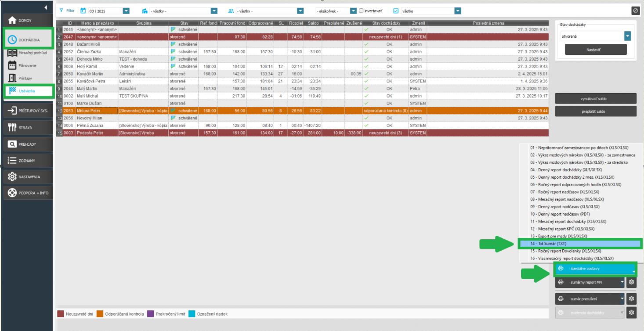Open the akékoľvek filter dropdown
This screenshot has width=644, height=331.
[353, 11]
